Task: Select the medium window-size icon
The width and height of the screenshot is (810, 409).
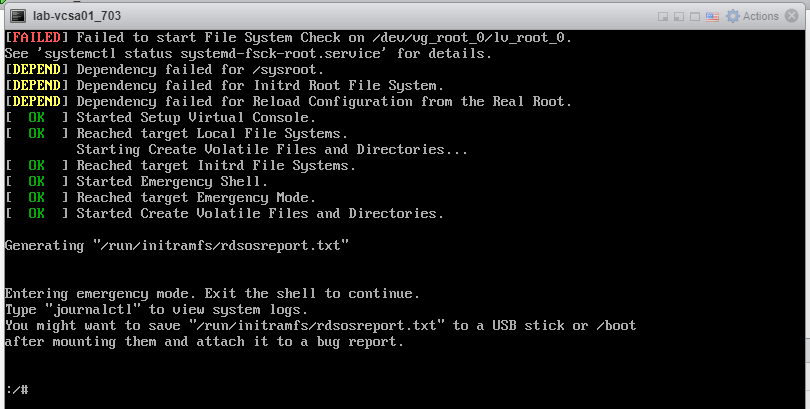Action: click(x=680, y=17)
